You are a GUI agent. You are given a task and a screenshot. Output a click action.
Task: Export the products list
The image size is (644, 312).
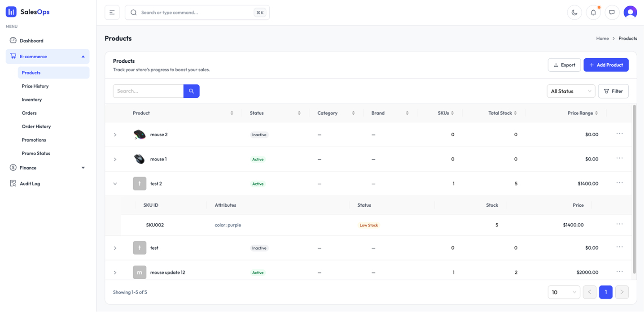coord(564,65)
